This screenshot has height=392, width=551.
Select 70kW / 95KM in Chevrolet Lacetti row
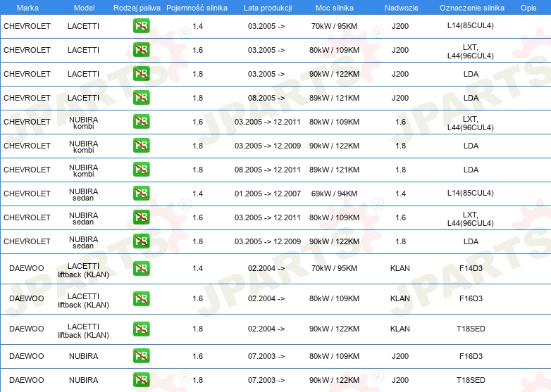tap(334, 26)
